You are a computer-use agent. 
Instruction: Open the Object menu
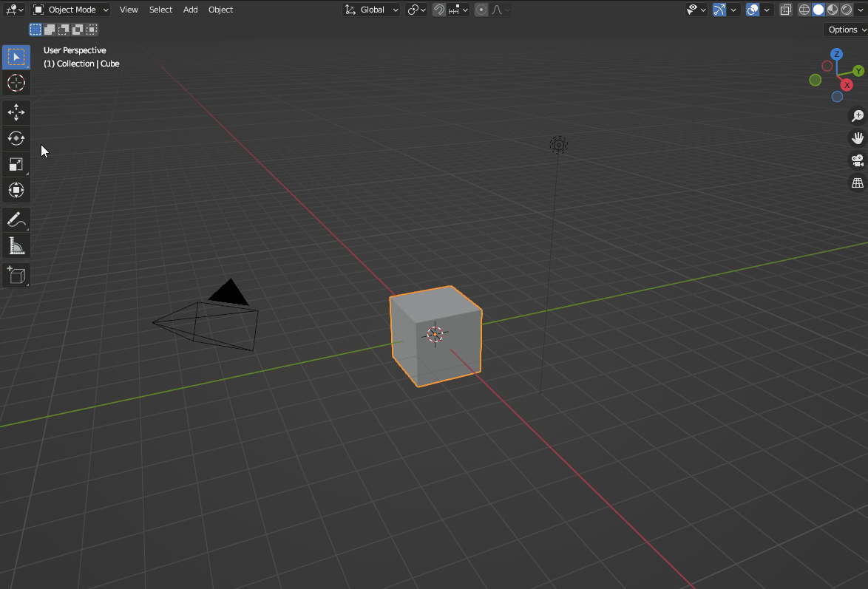click(220, 10)
